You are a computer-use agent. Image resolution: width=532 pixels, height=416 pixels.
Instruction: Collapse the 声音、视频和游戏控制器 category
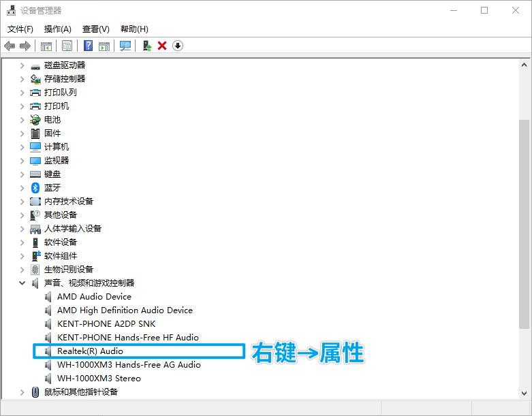point(22,283)
